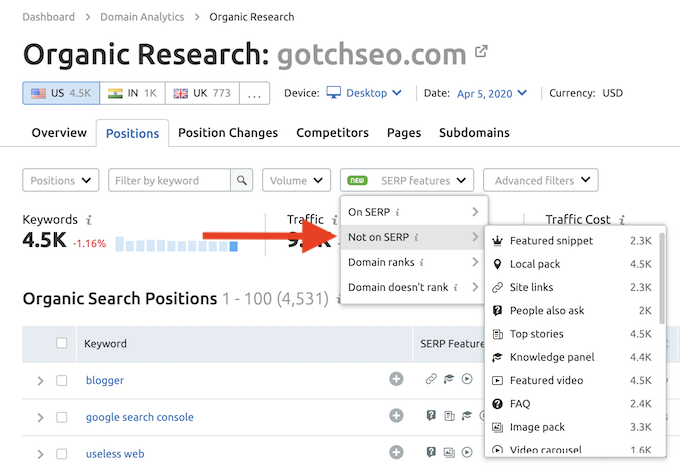Click the keywords trend bar chart
The height and width of the screenshot is (471, 680).
[176, 244]
